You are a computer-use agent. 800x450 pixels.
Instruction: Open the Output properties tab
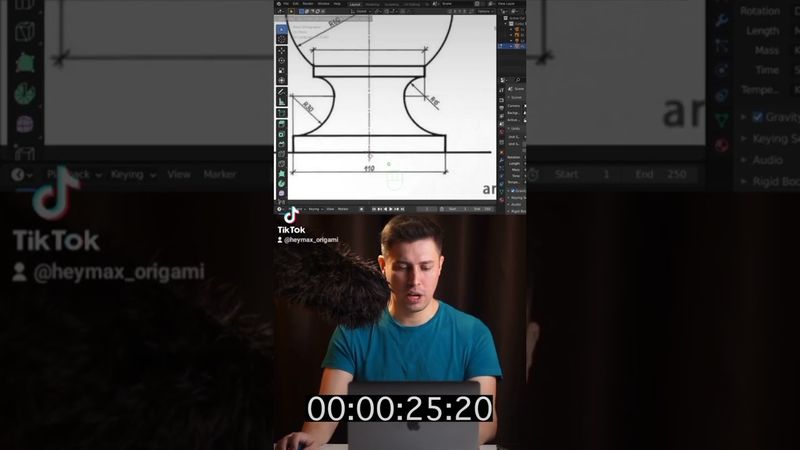502,108
